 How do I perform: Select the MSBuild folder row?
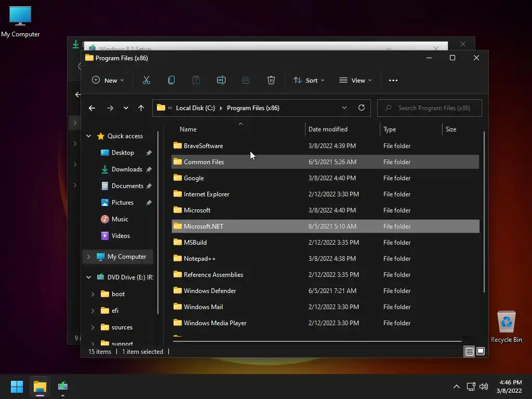point(325,242)
